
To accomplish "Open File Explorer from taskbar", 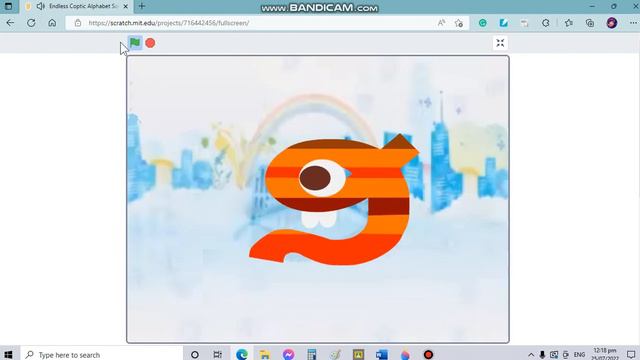I will (x=265, y=354).
